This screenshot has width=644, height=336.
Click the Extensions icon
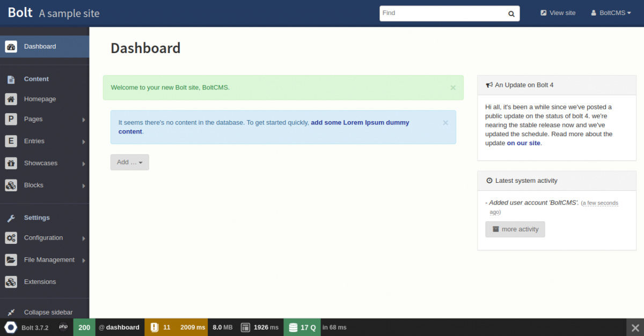11,282
